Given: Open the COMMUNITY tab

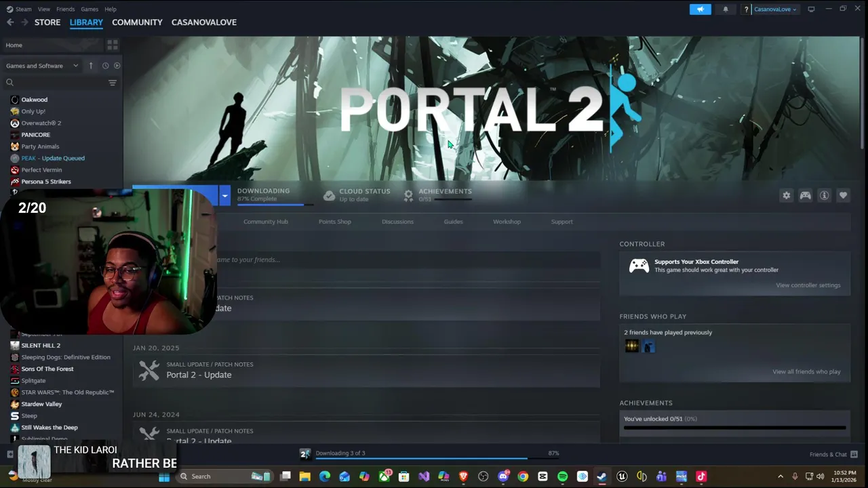Looking at the screenshot, I should pos(137,22).
